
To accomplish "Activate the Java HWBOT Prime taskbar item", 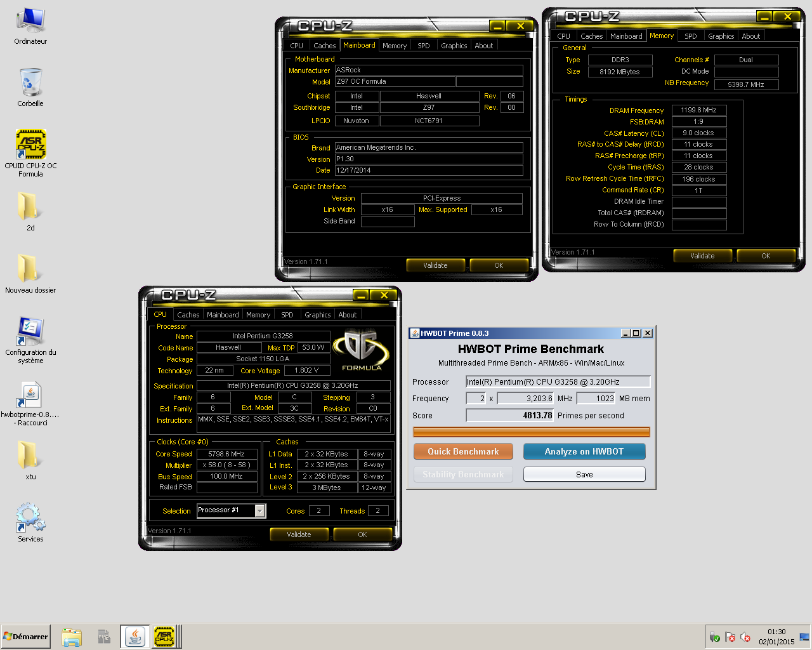I will [134, 637].
